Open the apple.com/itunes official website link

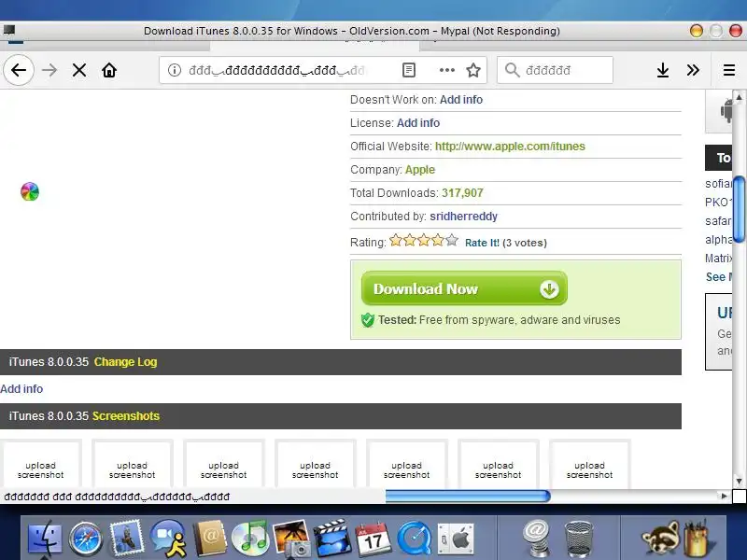[510, 147]
